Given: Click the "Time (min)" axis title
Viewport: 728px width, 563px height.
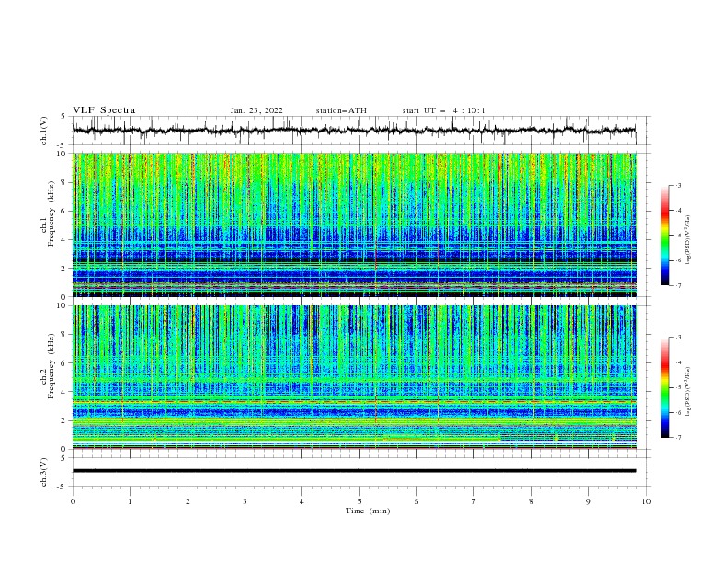Looking at the screenshot, I should [x=368, y=511].
